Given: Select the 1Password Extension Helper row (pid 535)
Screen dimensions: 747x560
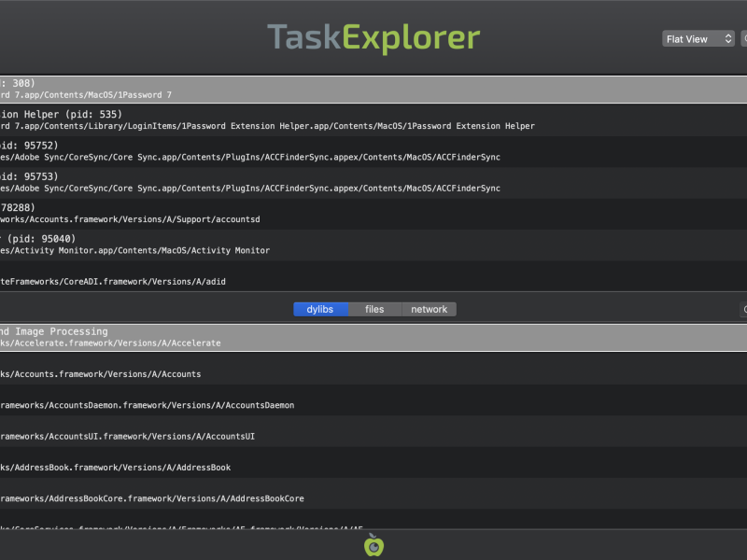Looking at the screenshot, I should (373, 120).
